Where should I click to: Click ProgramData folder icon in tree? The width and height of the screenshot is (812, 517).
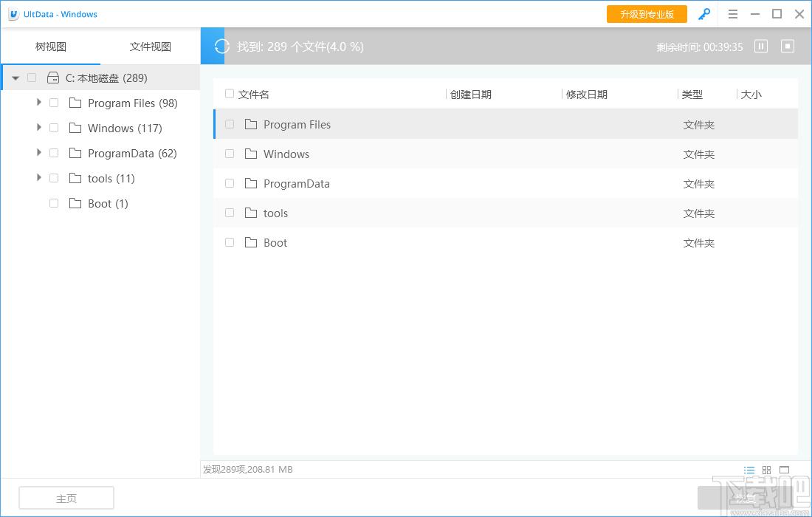75,153
